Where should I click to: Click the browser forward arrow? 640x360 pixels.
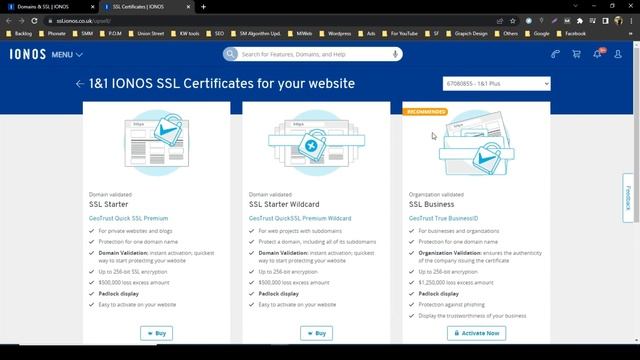pyautogui.click(x=22, y=21)
